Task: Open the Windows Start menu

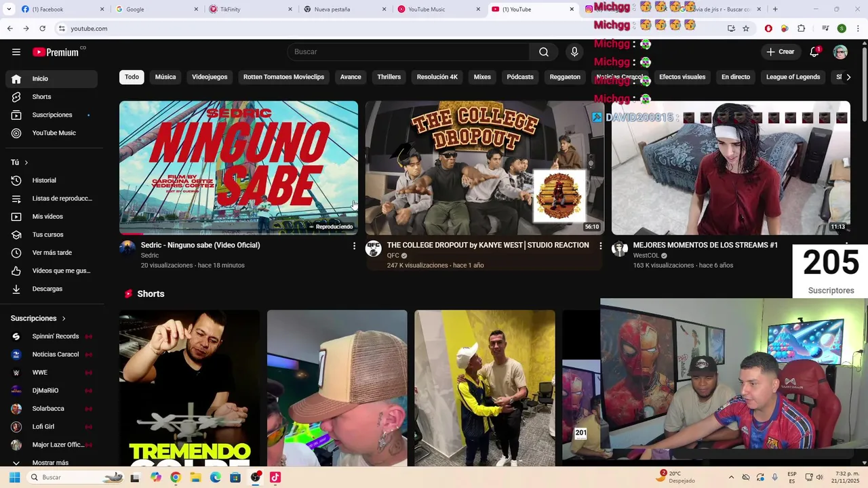Action: [x=14, y=478]
